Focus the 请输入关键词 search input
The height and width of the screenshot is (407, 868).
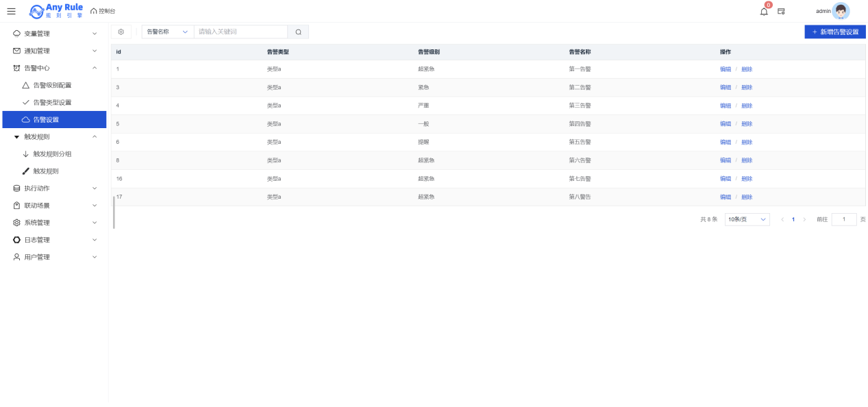[x=240, y=32]
